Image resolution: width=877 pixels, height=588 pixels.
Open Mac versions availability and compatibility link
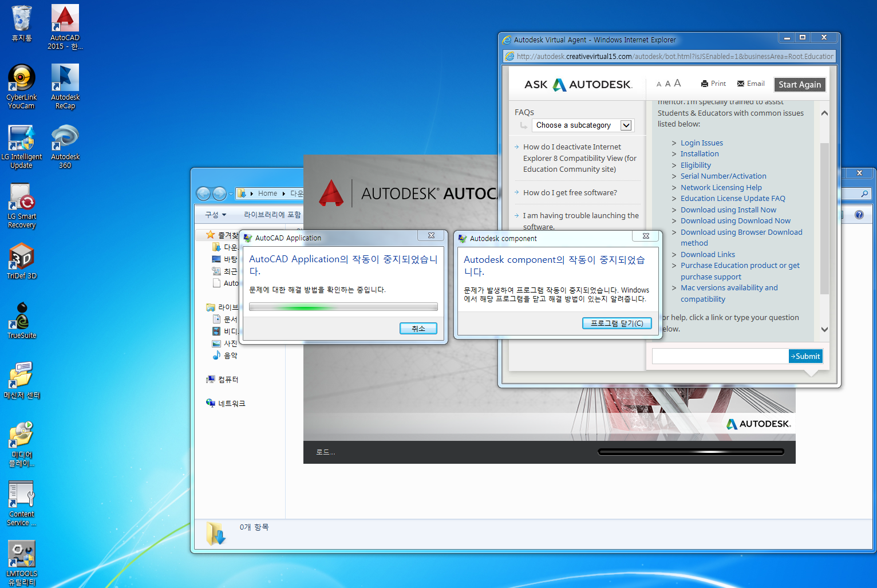(x=729, y=294)
